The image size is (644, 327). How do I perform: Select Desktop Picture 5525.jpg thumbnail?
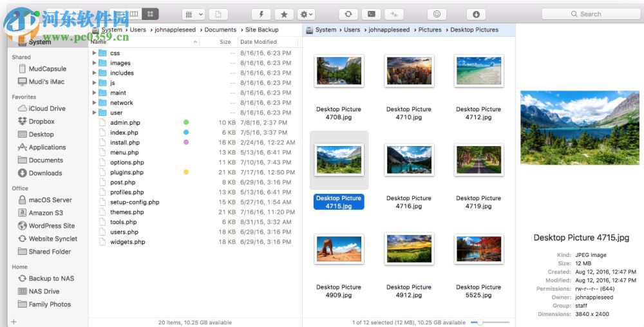[479, 249]
